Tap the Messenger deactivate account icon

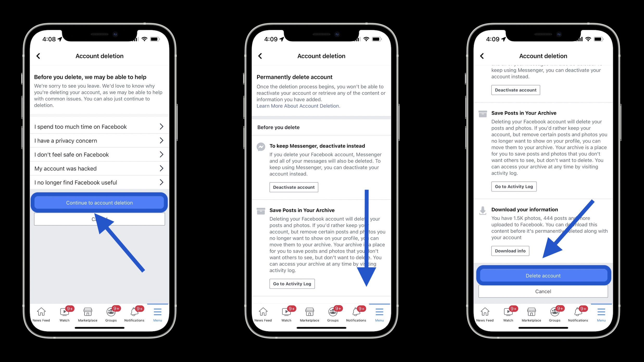click(x=262, y=145)
